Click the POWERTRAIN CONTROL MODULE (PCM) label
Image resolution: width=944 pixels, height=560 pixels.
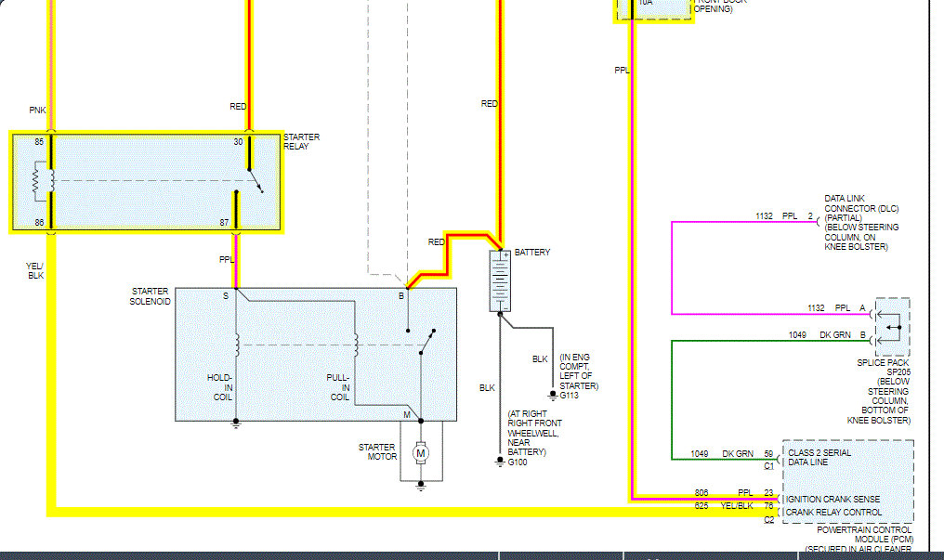[864, 535]
